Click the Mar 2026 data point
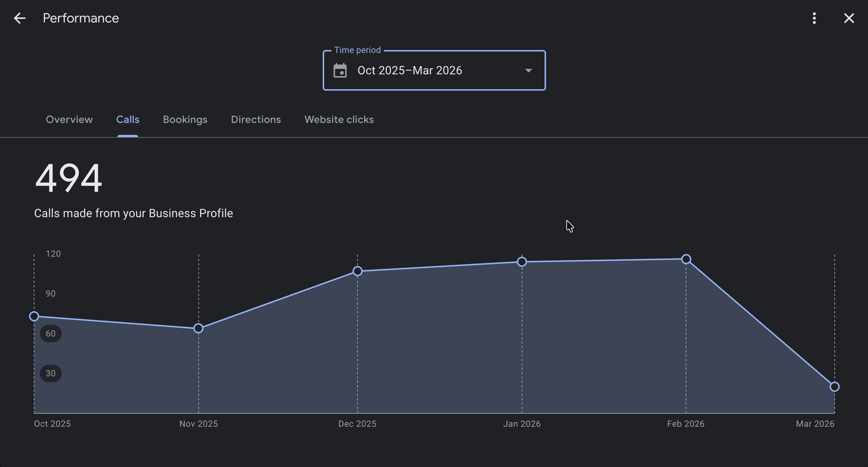The image size is (868, 467). point(834,387)
